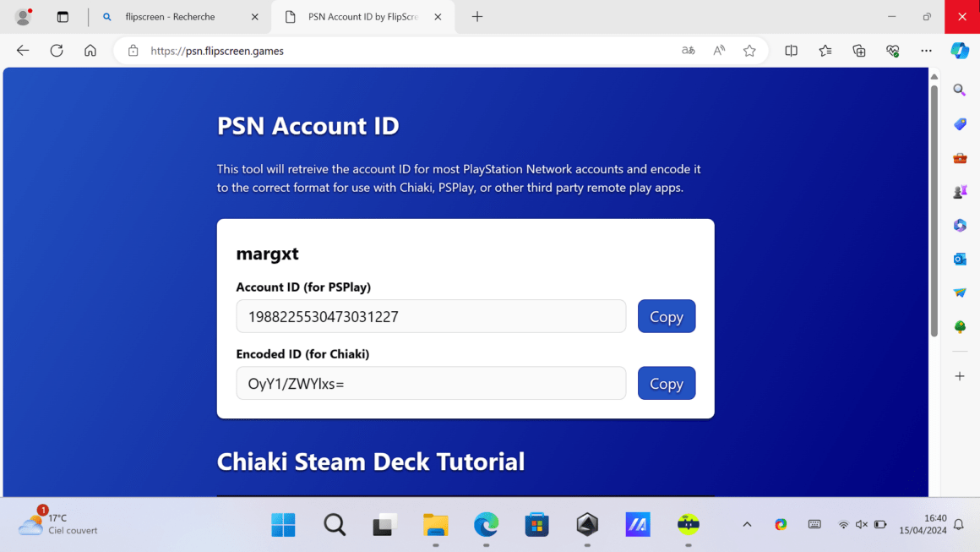The height and width of the screenshot is (552, 980).
Task: Open tab actions menu
Action: [63, 17]
